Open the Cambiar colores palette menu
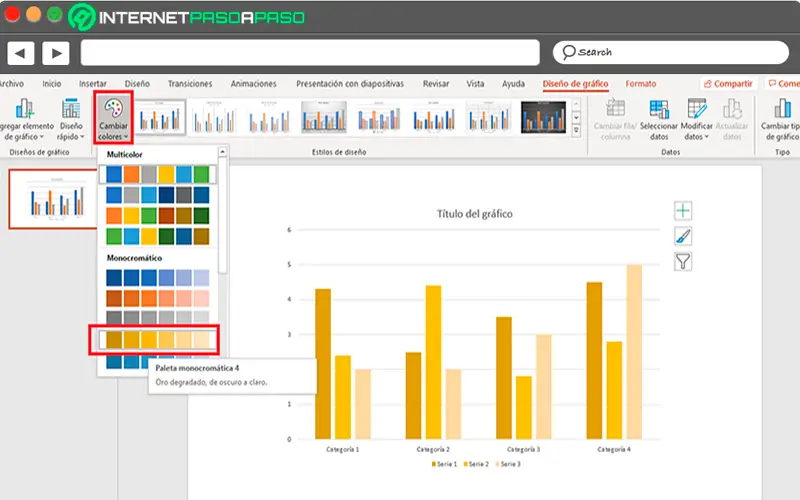 click(113, 118)
